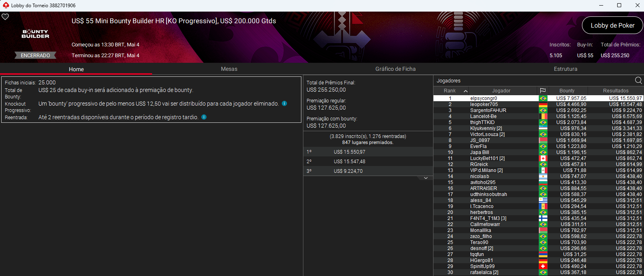644x276 pixels.
Task: Select player RGreick row
Action: pos(538,164)
